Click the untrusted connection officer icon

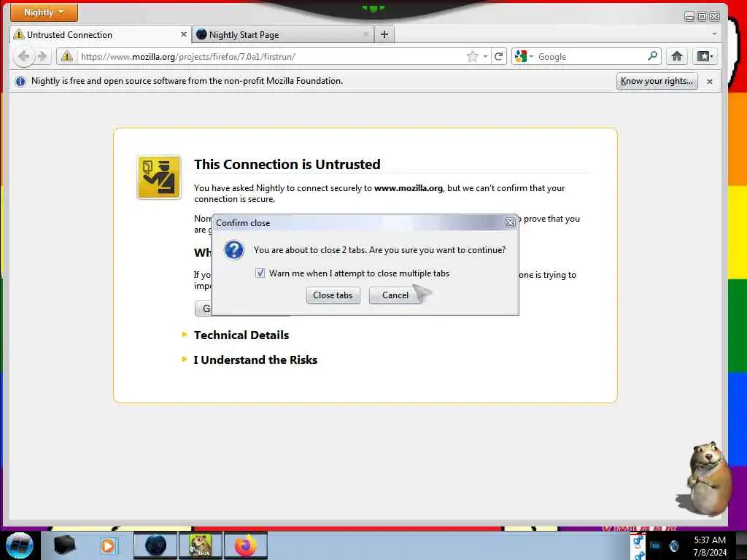point(159,177)
